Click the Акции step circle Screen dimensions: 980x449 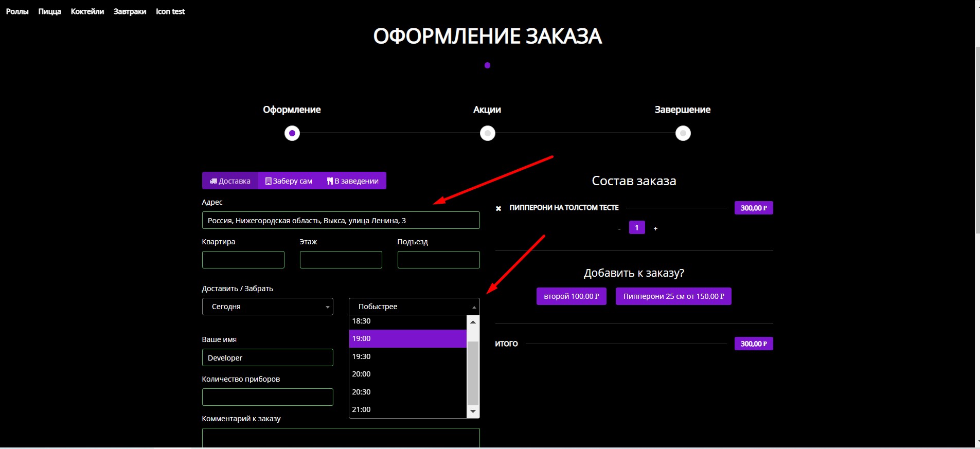point(488,133)
